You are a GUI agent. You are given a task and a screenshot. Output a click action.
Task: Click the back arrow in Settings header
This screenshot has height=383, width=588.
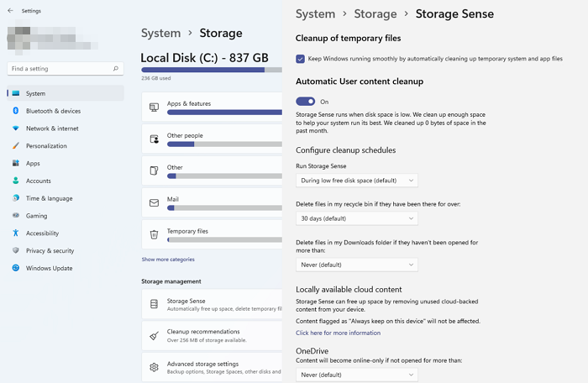point(10,11)
